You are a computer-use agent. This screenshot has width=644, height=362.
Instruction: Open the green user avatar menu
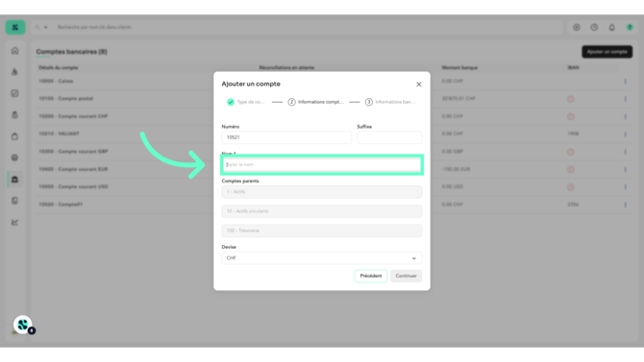click(630, 27)
